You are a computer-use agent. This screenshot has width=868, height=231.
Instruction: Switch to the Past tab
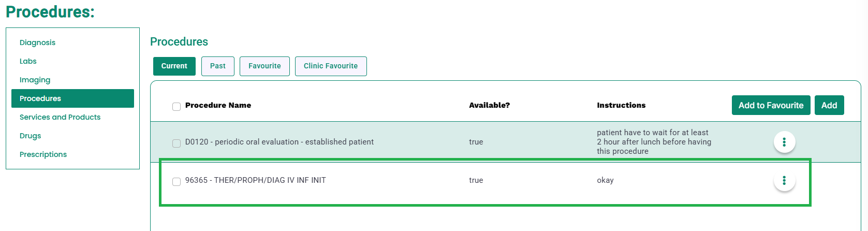tap(218, 66)
